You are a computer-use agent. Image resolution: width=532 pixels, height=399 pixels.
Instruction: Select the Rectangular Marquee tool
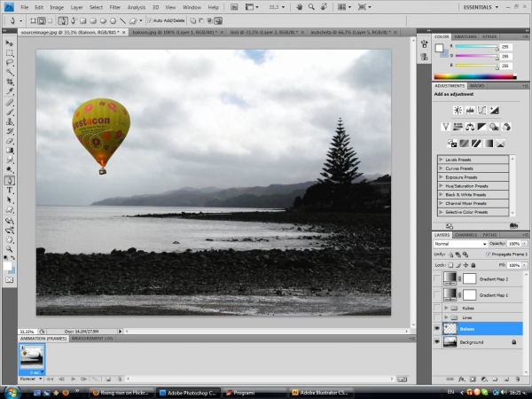tap(10, 53)
